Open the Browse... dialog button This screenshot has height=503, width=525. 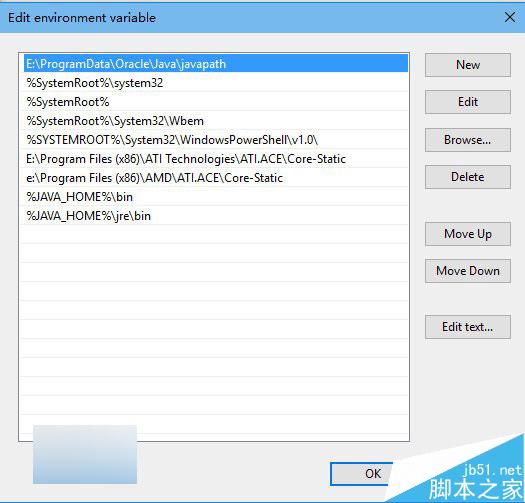pyautogui.click(x=468, y=140)
